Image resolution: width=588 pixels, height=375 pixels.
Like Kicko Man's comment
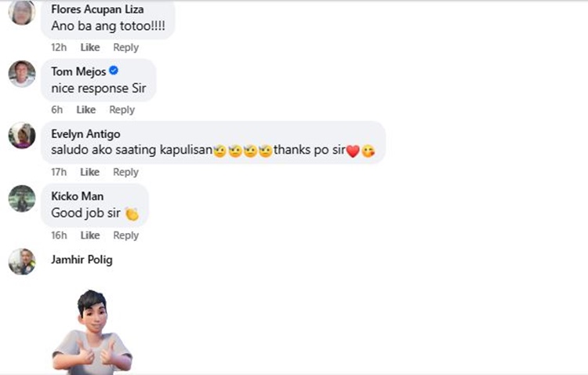click(90, 235)
